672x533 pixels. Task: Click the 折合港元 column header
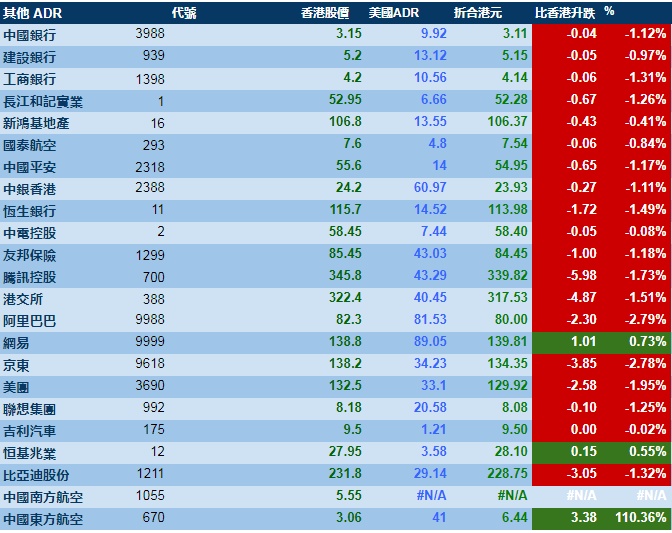click(x=478, y=13)
